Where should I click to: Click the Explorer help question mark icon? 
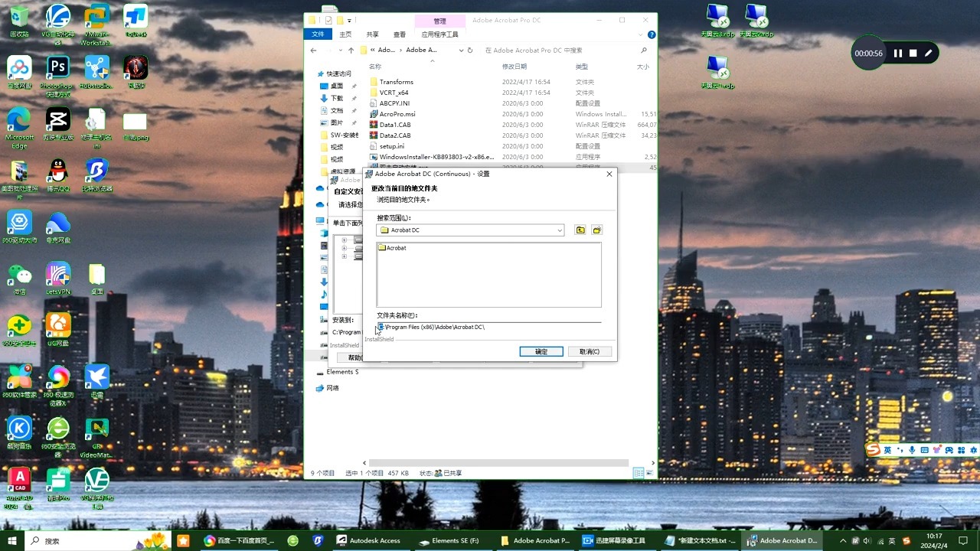point(652,34)
